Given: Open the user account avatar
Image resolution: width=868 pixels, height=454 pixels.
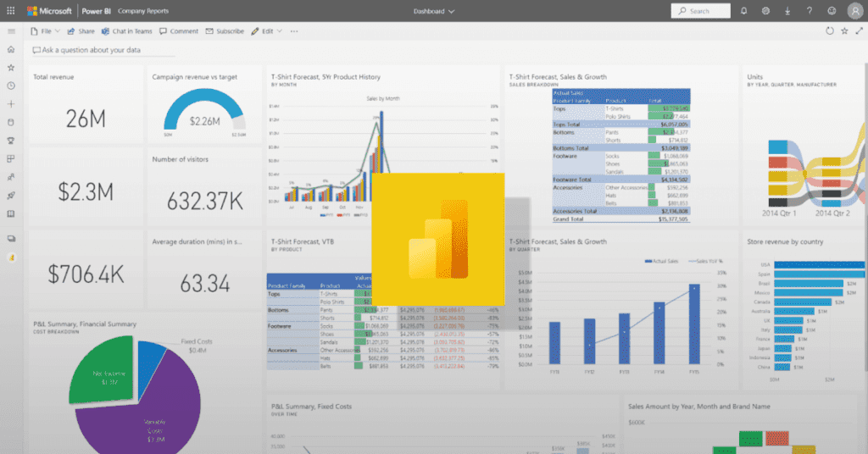Looking at the screenshot, I should coord(855,10).
